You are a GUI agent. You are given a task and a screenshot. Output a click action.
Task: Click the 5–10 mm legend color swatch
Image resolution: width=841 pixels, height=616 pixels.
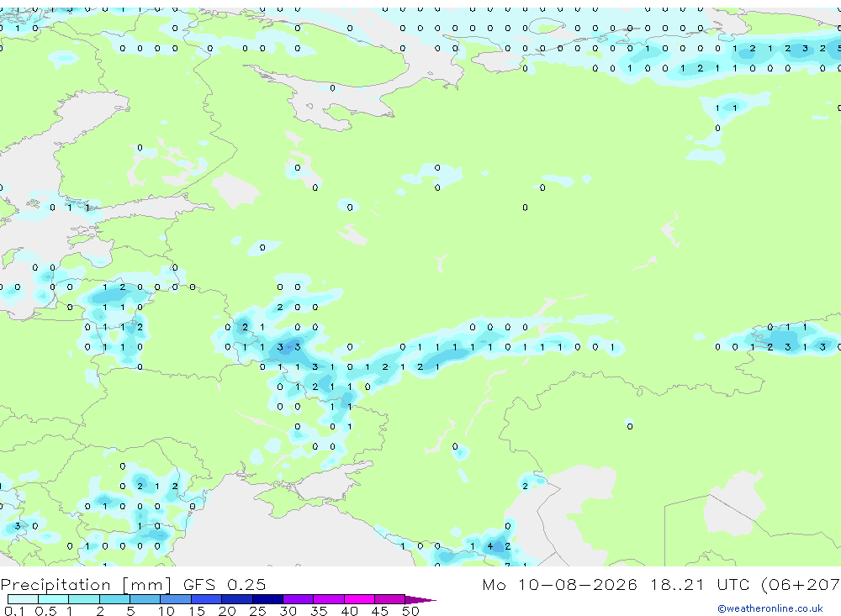(145, 599)
